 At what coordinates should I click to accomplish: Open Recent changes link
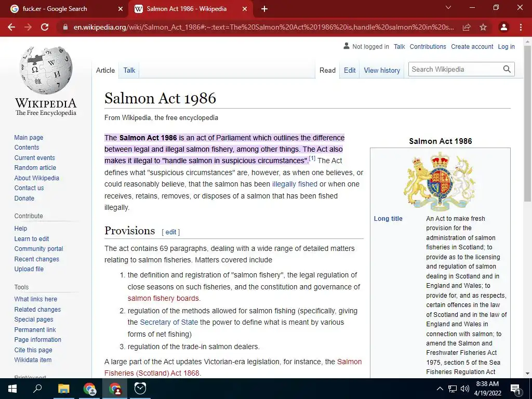click(x=37, y=259)
